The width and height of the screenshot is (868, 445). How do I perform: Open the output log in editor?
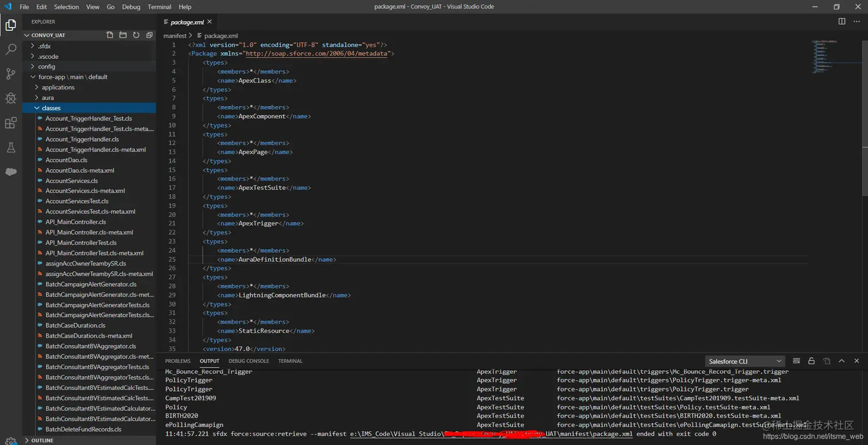point(827,361)
